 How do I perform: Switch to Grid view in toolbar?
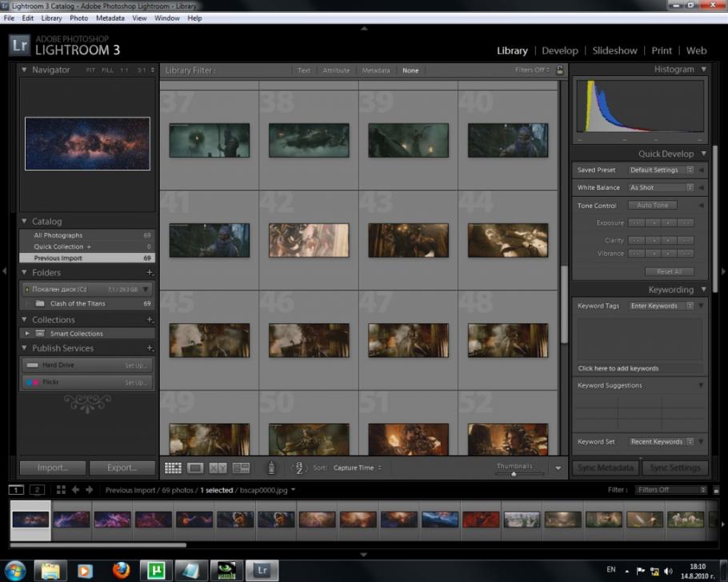[x=172, y=468]
